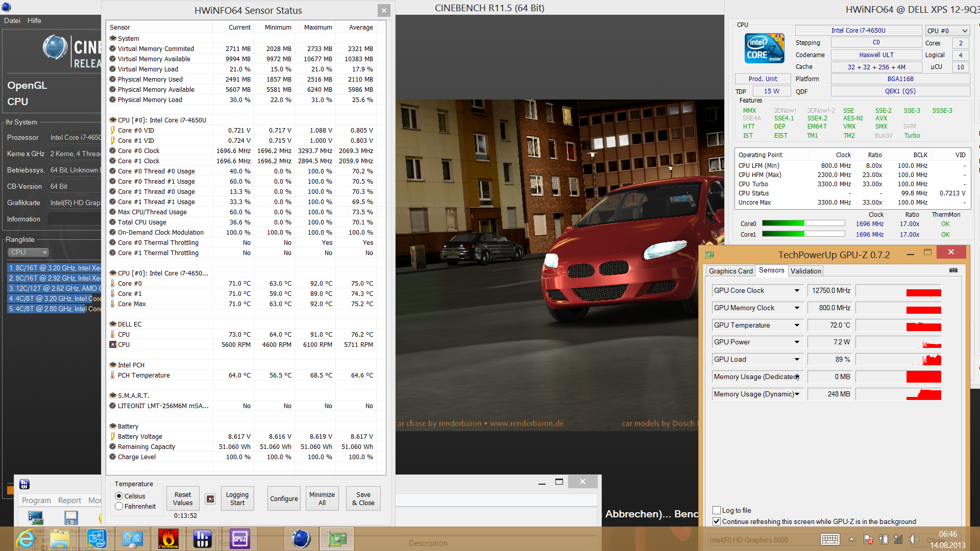Select Fahrenheit temperature unit
The image size is (980, 551).
click(x=119, y=507)
